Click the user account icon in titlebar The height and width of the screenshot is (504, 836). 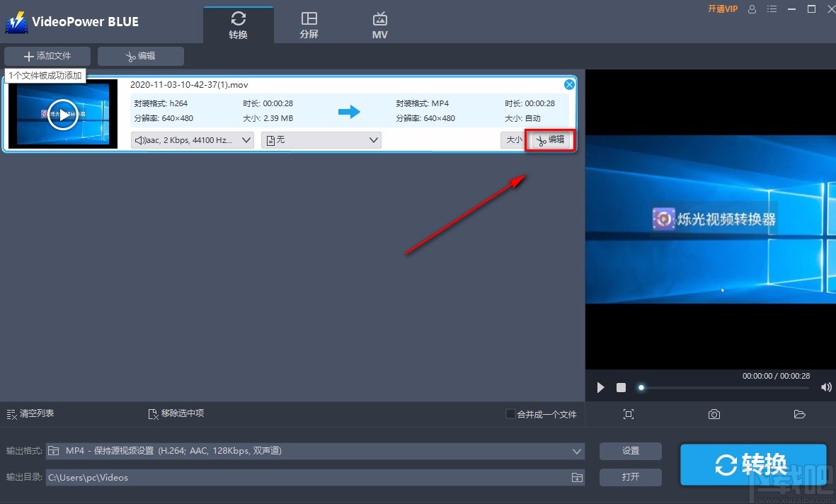[752, 9]
